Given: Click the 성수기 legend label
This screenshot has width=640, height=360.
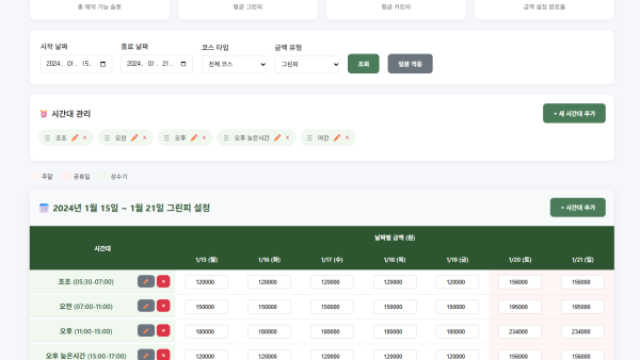Looking at the screenshot, I should [x=119, y=176].
